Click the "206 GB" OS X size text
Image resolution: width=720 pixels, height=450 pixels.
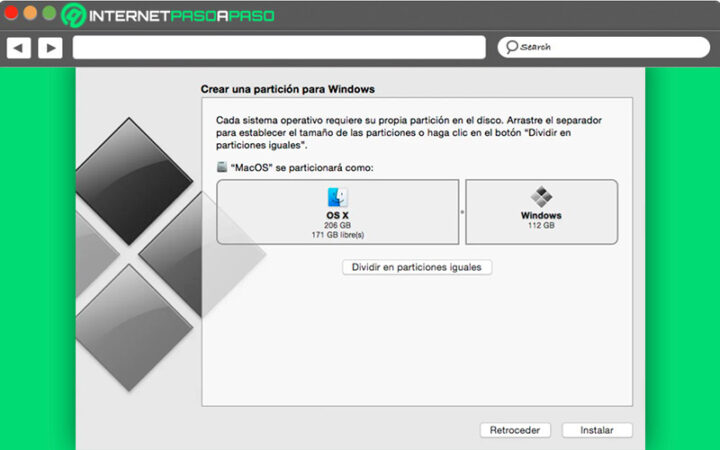point(338,225)
